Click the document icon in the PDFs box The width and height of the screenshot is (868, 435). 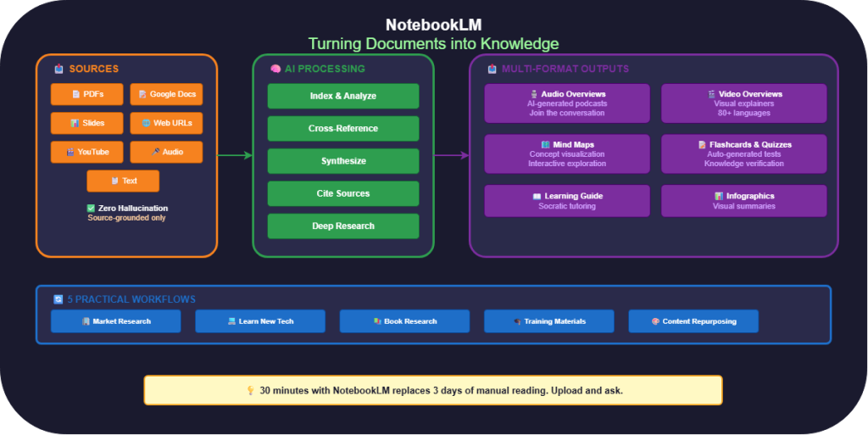pos(75,94)
